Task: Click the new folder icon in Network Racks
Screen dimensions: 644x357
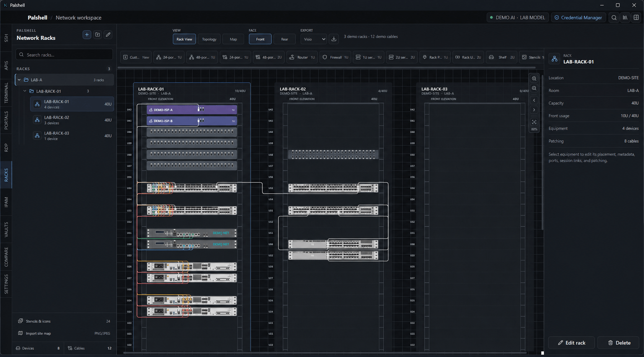Action: [x=98, y=35]
